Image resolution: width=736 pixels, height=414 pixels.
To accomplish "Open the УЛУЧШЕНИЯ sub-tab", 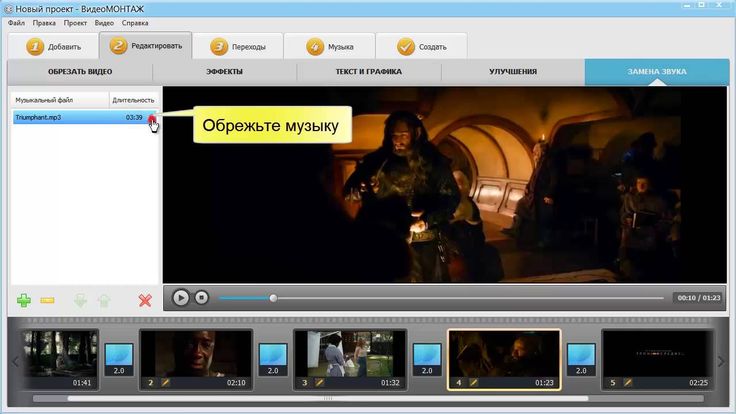I will 513,72.
